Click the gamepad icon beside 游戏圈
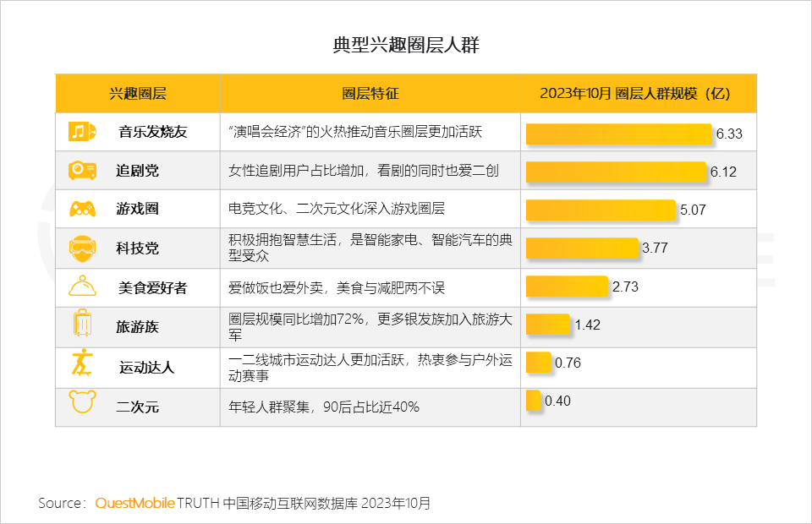Screen dimensions: 812x524 click(x=82, y=209)
